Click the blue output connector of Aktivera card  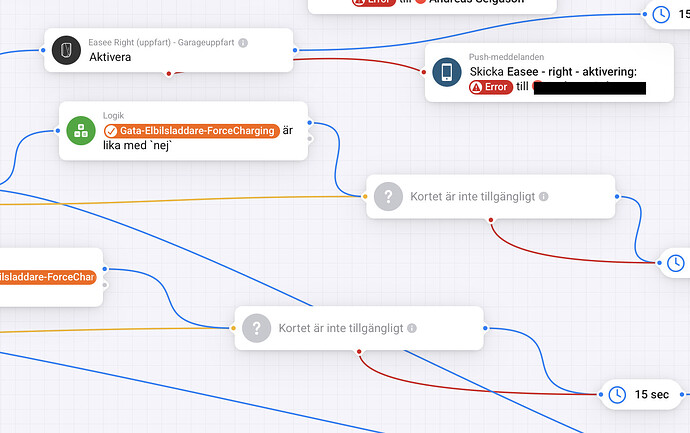tap(295, 50)
